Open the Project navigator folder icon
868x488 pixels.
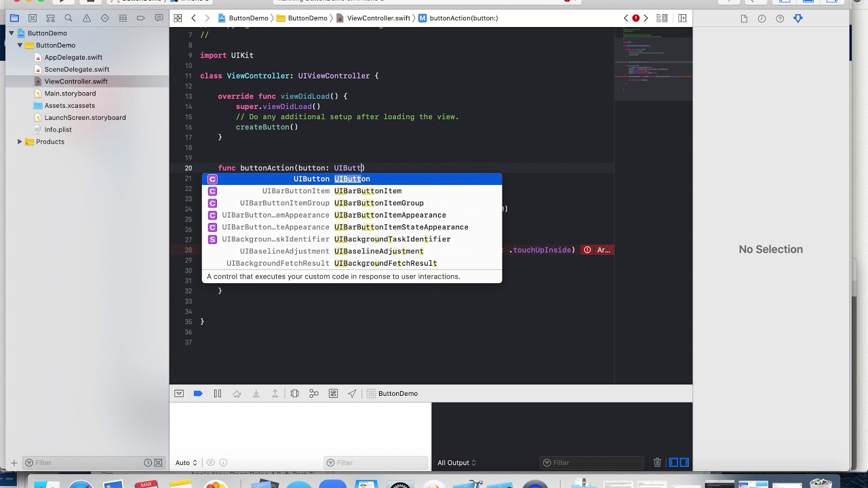(x=14, y=18)
